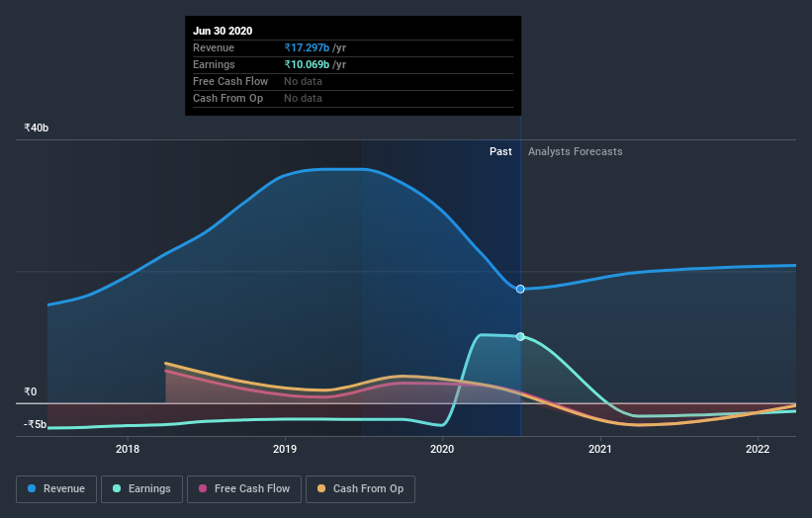Image resolution: width=812 pixels, height=518 pixels.
Task: Click the 2019 x-axis label
Action: click(285, 449)
